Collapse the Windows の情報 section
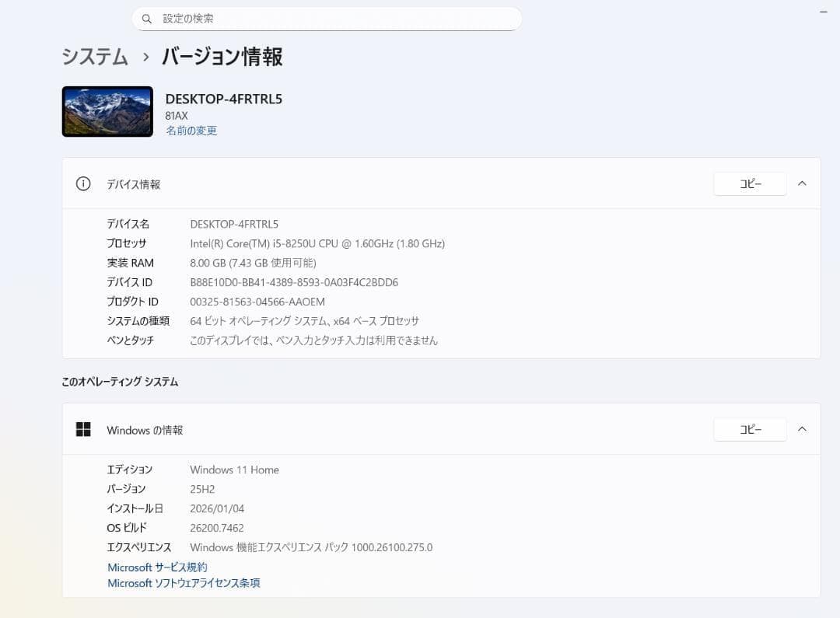 (x=802, y=429)
